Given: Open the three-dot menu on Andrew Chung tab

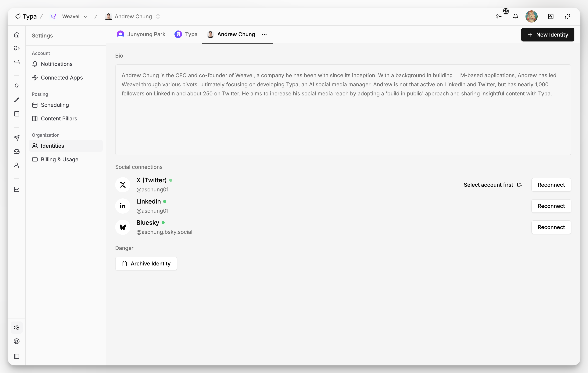Looking at the screenshot, I should [x=264, y=34].
